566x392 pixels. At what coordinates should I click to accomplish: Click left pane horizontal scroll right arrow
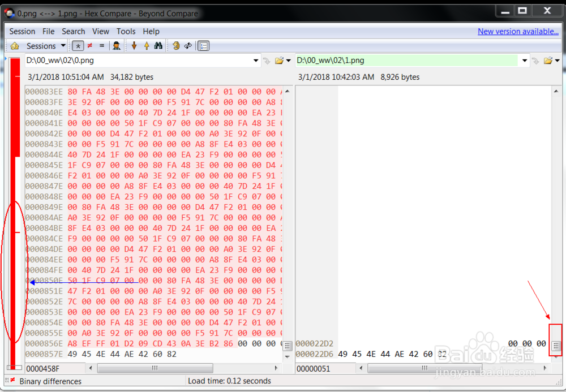276,368
